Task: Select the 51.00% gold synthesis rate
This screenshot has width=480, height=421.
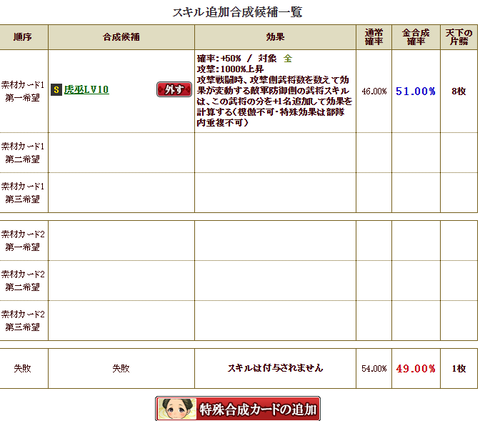Action: [x=415, y=91]
